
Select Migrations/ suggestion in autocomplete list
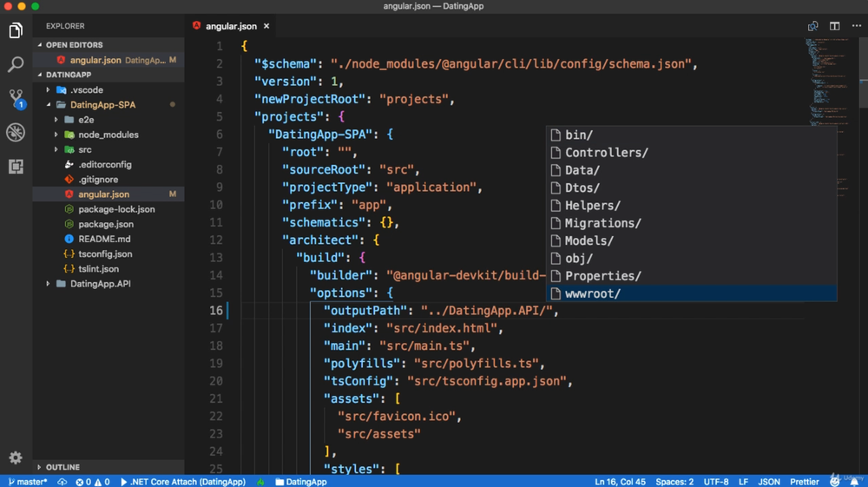click(692, 223)
